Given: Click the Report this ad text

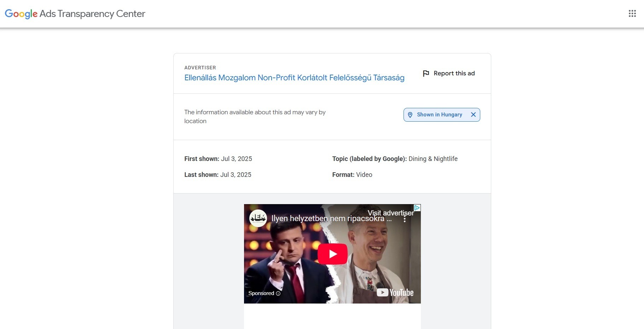Looking at the screenshot, I should (x=454, y=73).
